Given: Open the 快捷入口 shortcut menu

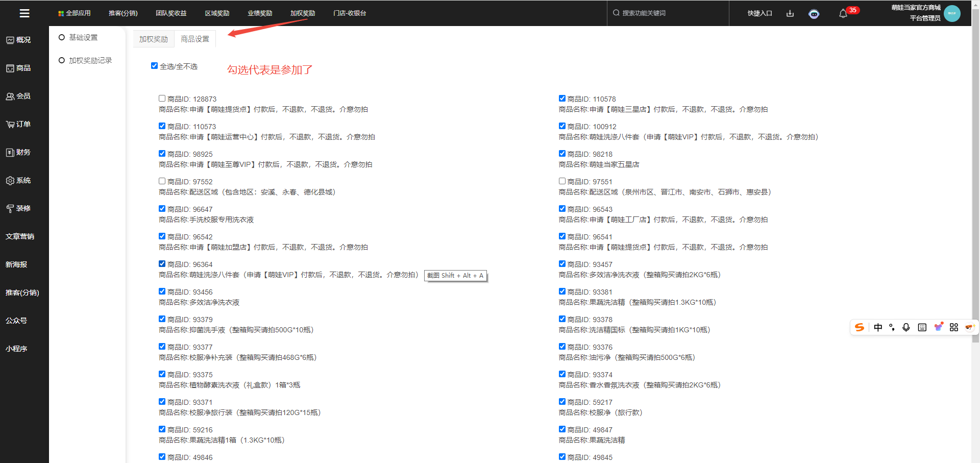Looking at the screenshot, I should 759,13.
